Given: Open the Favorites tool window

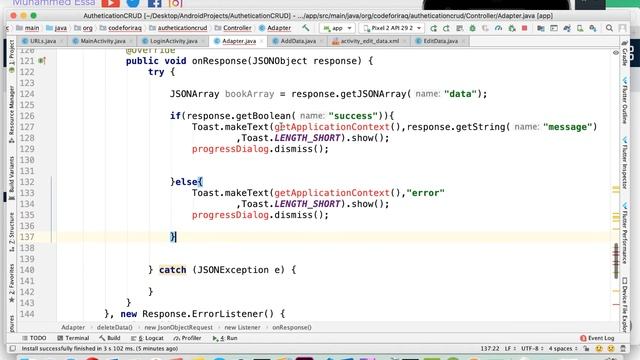Looking at the screenshot, I should tap(11, 283).
